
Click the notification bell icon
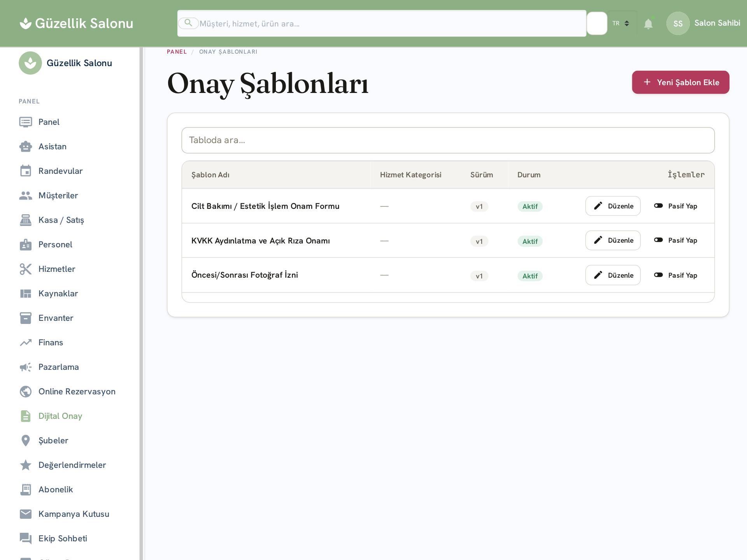(648, 24)
